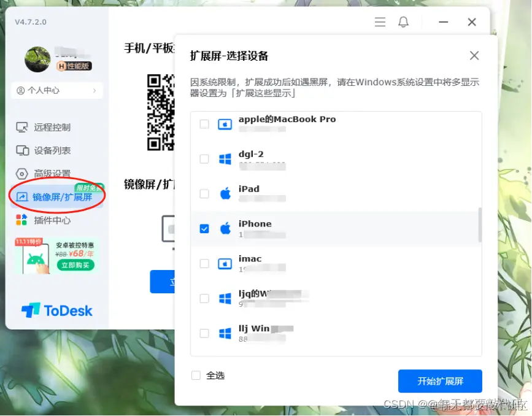The image size is (532, 416).
Task: Click the 插件中心 colorful grid icon
Action: point(21,220)
